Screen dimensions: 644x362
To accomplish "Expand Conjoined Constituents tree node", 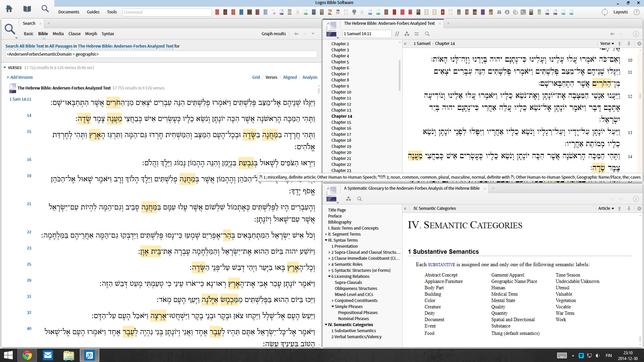I will point(333,301).
